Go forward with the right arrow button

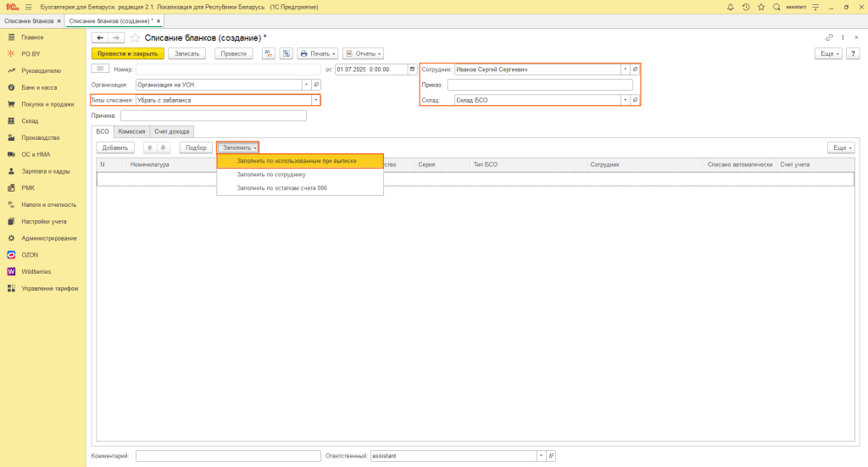115,37
